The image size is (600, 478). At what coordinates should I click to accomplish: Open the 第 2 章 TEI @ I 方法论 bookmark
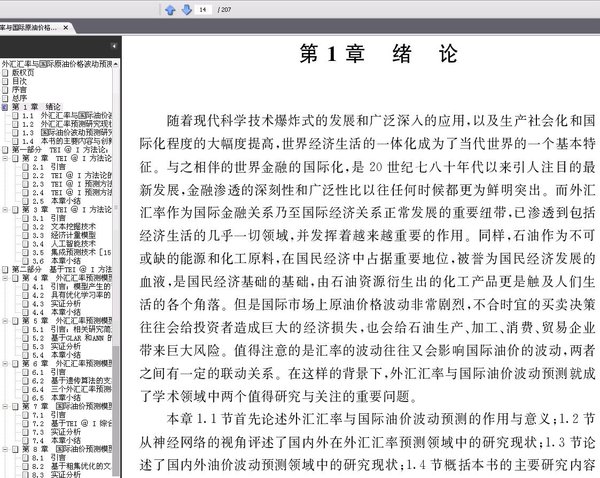[67, 158]
